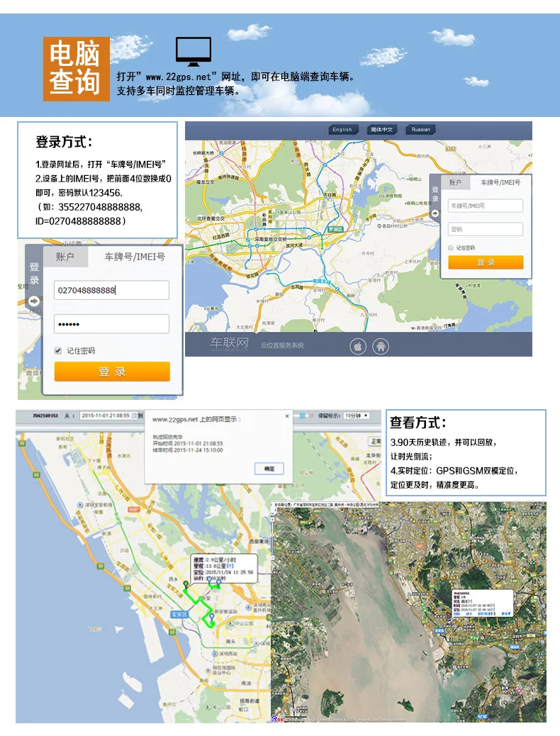
Task: Click the 宝安区 label on the playback map
Action: pyautogui.click(x=179, y=614)
